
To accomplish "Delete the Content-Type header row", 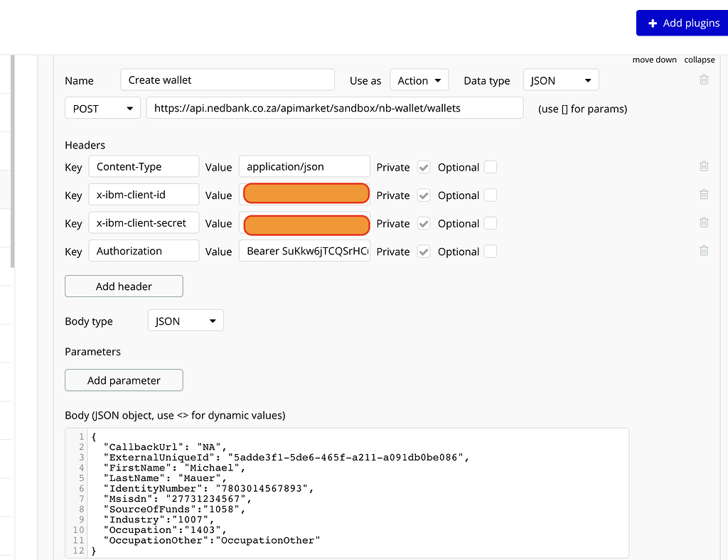I will point(704,166).
